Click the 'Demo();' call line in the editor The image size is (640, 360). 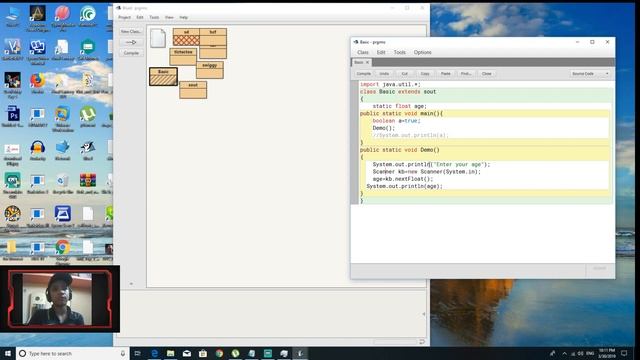[x=383, y=128]
